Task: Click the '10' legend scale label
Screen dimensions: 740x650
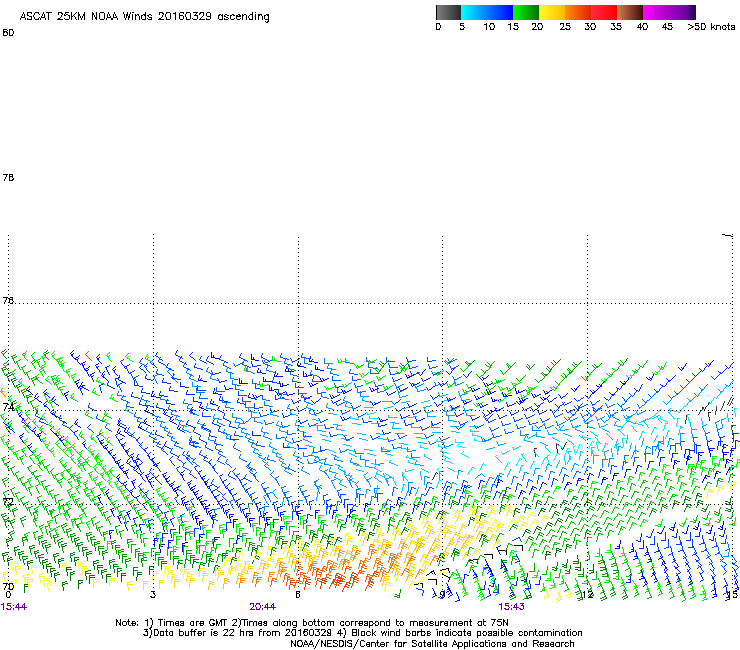Action: 489,27
